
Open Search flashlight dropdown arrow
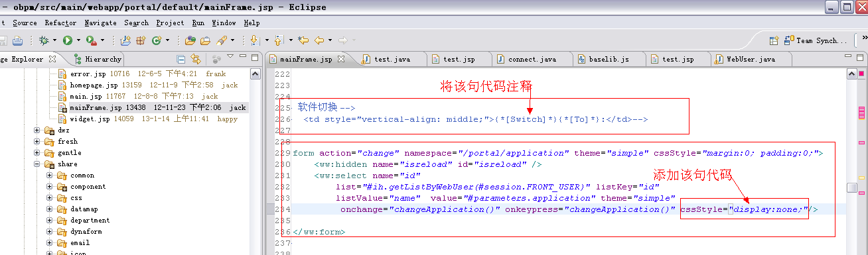(x=233, y=41)
